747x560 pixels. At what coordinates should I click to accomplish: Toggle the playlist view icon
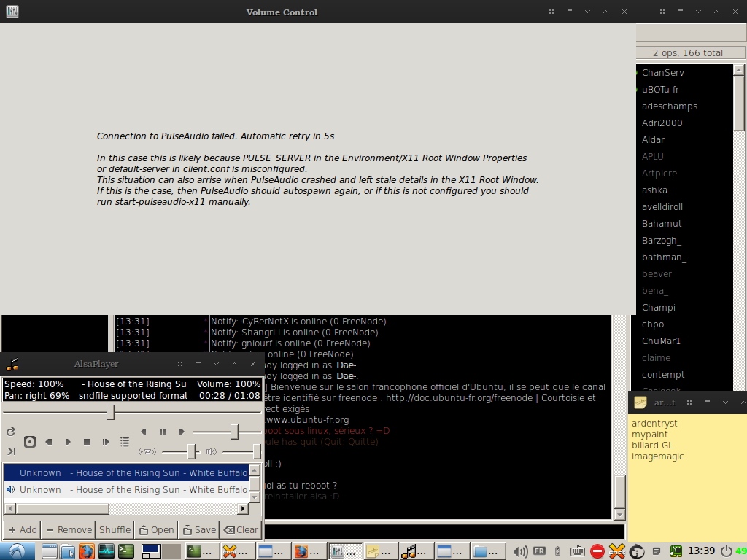(x=125, y=442)
